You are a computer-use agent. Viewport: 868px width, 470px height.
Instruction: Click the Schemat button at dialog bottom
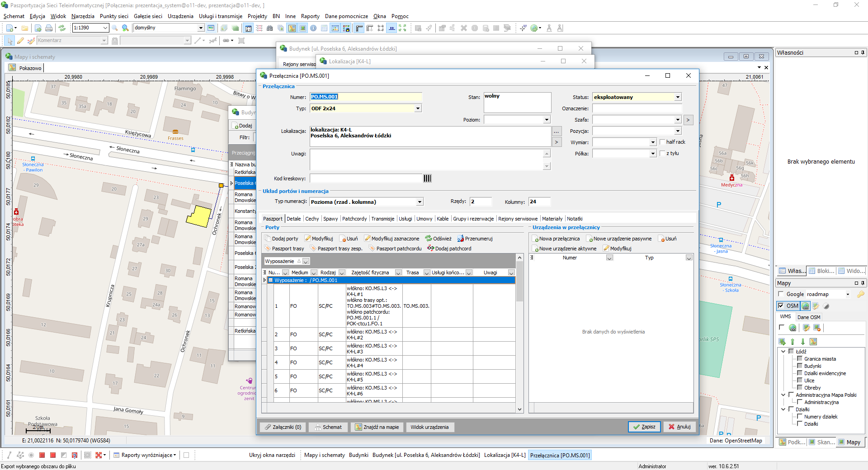329,427
